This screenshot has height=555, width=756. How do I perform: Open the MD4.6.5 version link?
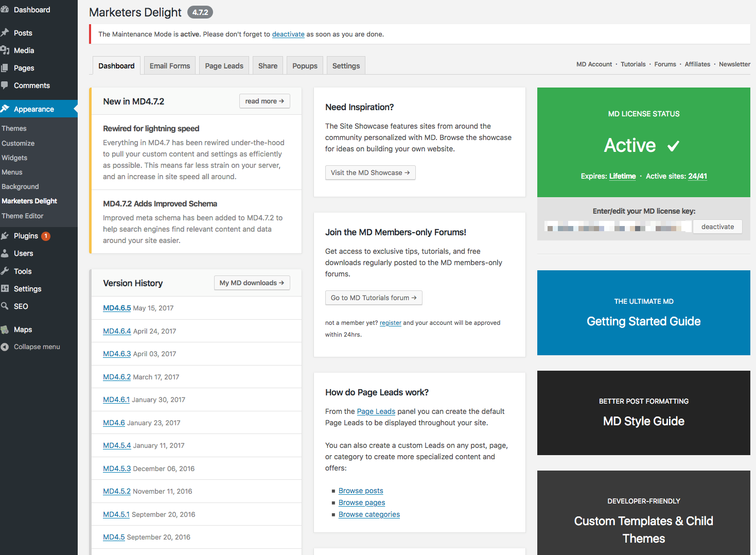[117, 308]
